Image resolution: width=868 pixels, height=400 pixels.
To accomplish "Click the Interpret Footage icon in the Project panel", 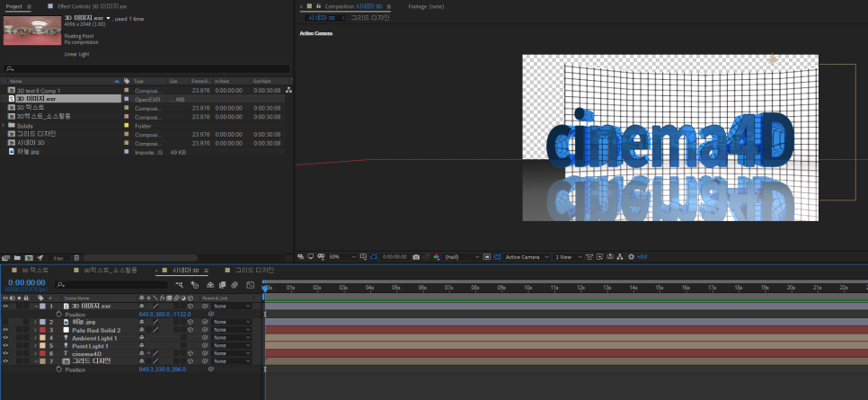I will coord(6,258).
